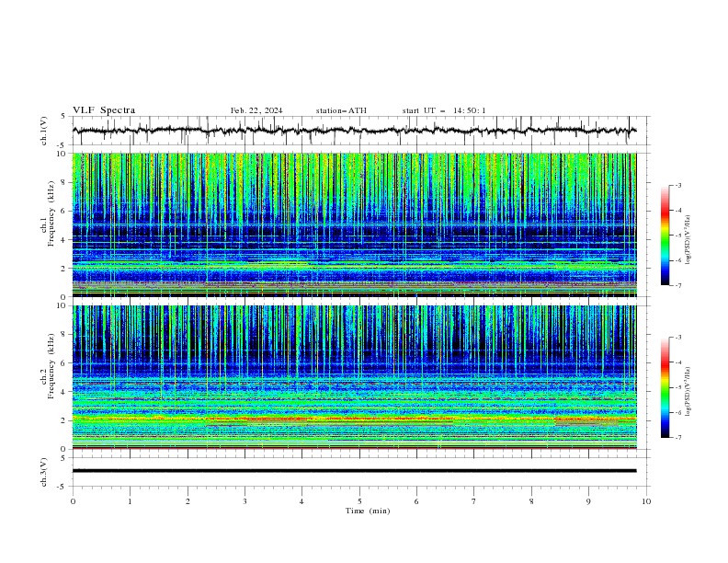This screenshot has height=563, width=728.
Task: Click the "2" tick on the time axis
Action: click(x=188, y=501)
